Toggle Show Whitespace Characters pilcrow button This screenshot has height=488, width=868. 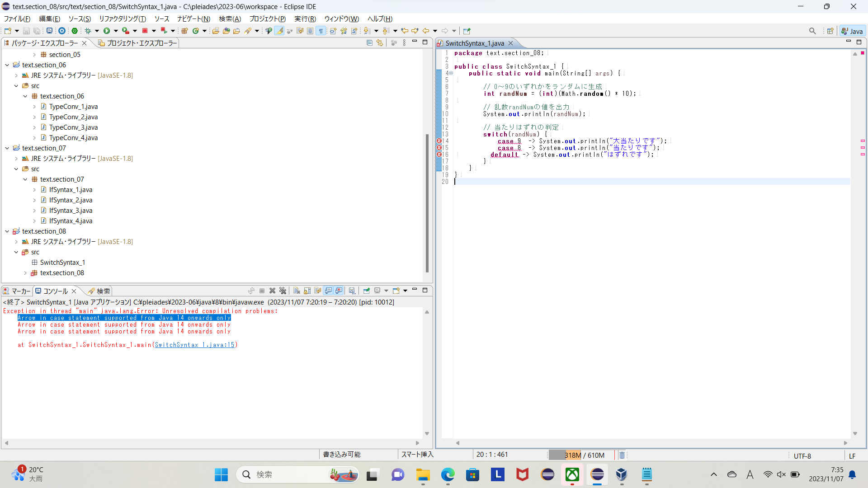coord(321,31)
